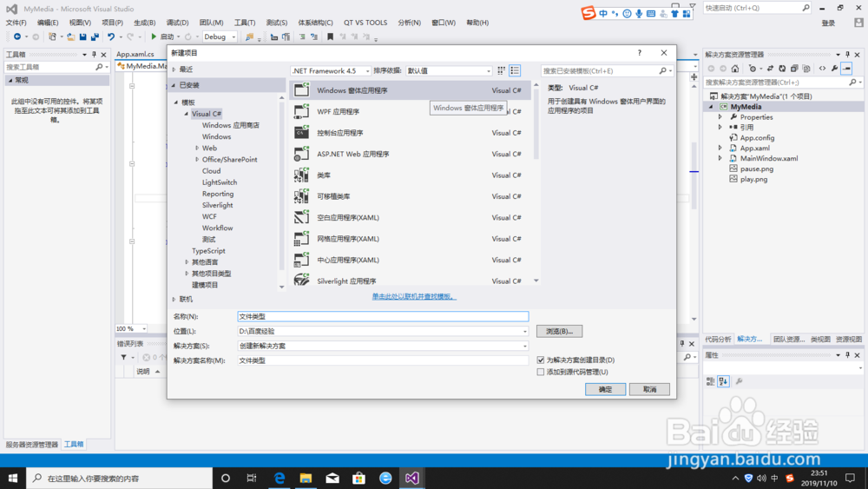The image size is (868, 489).
Task: Open Visual Studio from the Windows taskbar
Action: pos(411,478)
